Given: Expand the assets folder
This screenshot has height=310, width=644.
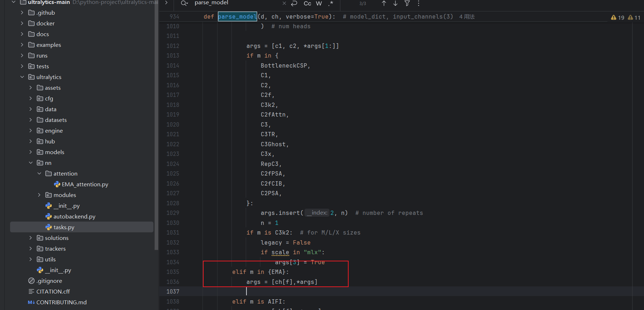Looking at the screenshot, I should pos(31,88).
